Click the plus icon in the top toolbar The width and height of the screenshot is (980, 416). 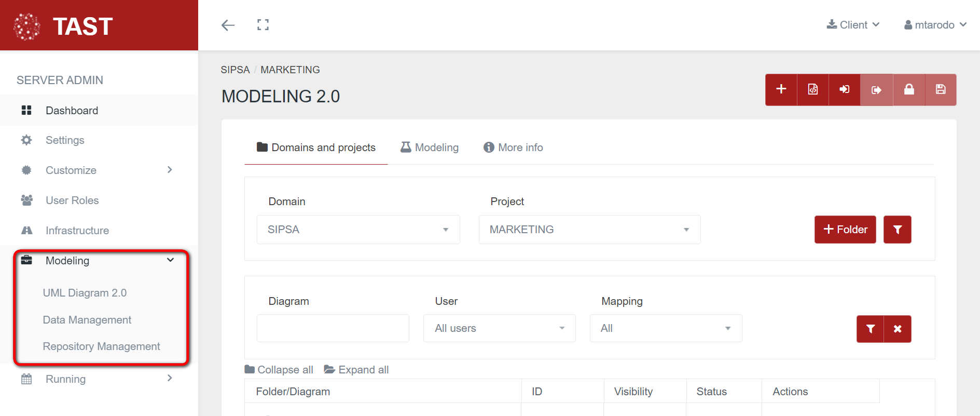click(781, 89)
